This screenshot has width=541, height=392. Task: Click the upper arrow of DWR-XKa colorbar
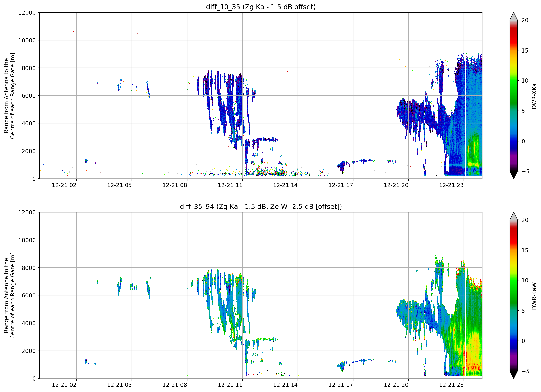(x=514, y=16)
